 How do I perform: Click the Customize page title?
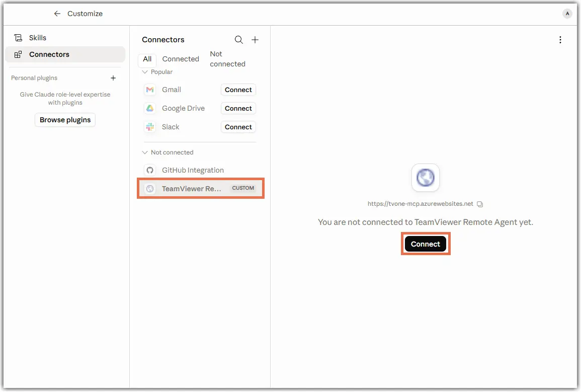tap(85, 14)
